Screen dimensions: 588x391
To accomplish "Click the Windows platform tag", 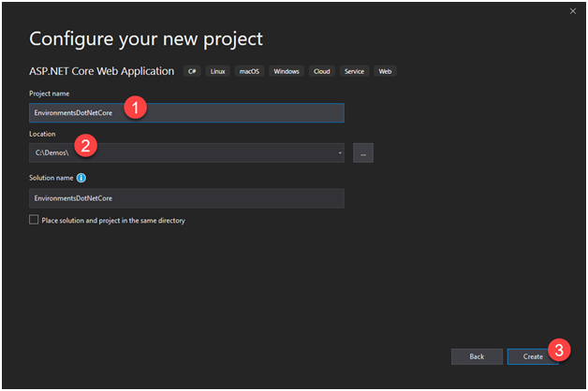I will (x=287, y=71).
